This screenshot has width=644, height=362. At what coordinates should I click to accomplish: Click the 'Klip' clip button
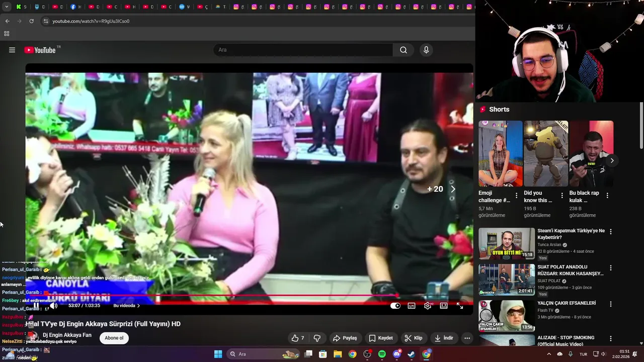click(x=414, y=338)
